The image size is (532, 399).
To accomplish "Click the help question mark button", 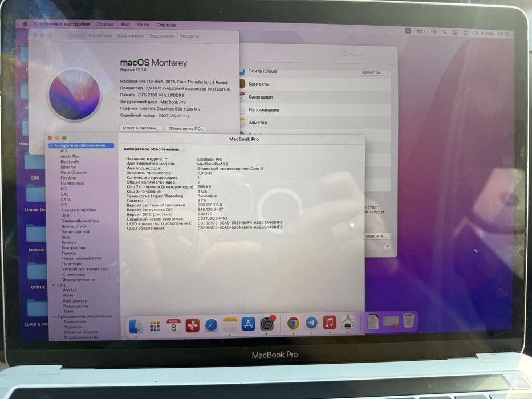I will click(x=387, y=247).
